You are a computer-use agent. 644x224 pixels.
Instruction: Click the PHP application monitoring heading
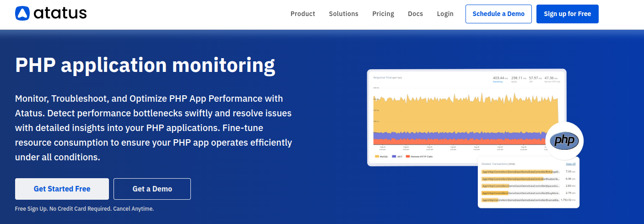(x=145, y=65)
